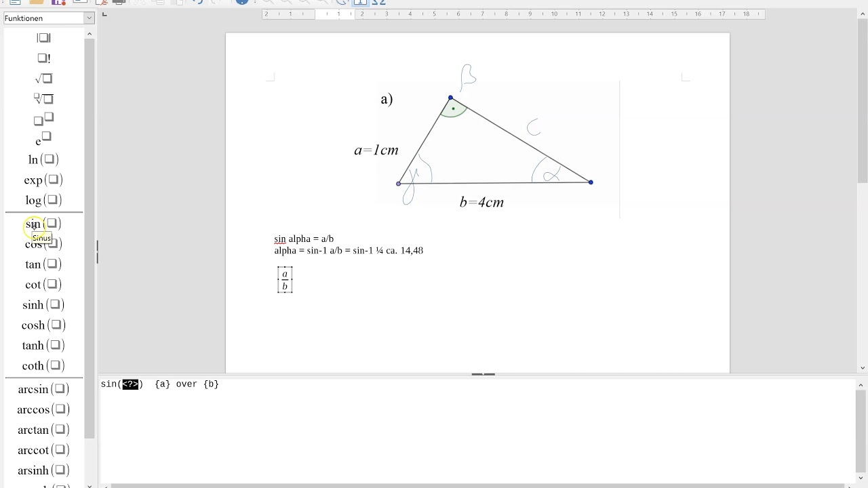This screenshot has height=488, width=868.
Task: Insert the power element
Action: [x=43, y=120]
